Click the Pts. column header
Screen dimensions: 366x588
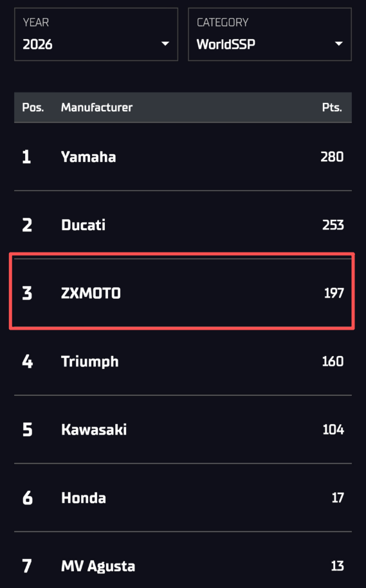point(332,107)
